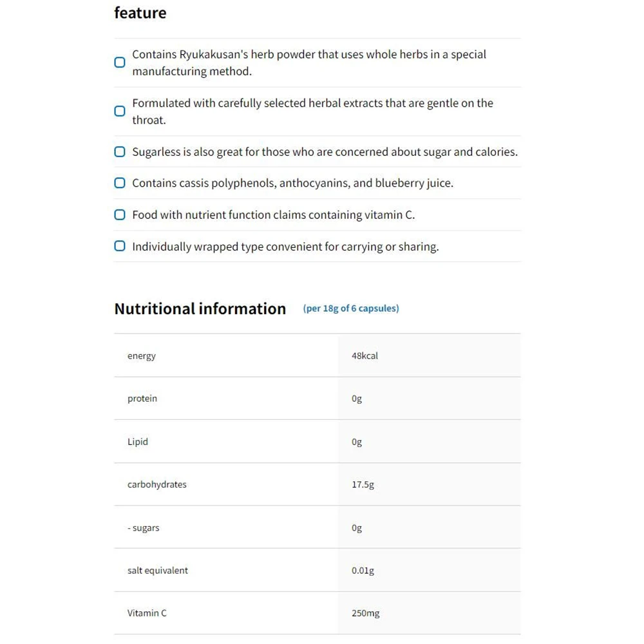644x644 pixels.
Task: Click the "feature" section heading
Action: [140, 13]
